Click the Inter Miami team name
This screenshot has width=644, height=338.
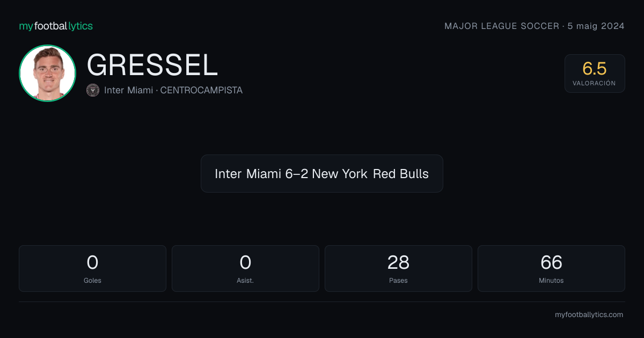129,90
